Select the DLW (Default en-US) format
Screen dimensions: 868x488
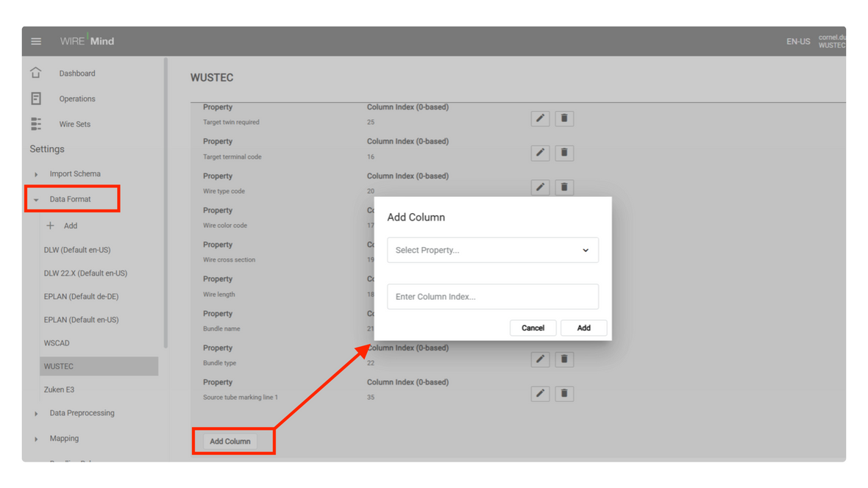tap(77, 250)
